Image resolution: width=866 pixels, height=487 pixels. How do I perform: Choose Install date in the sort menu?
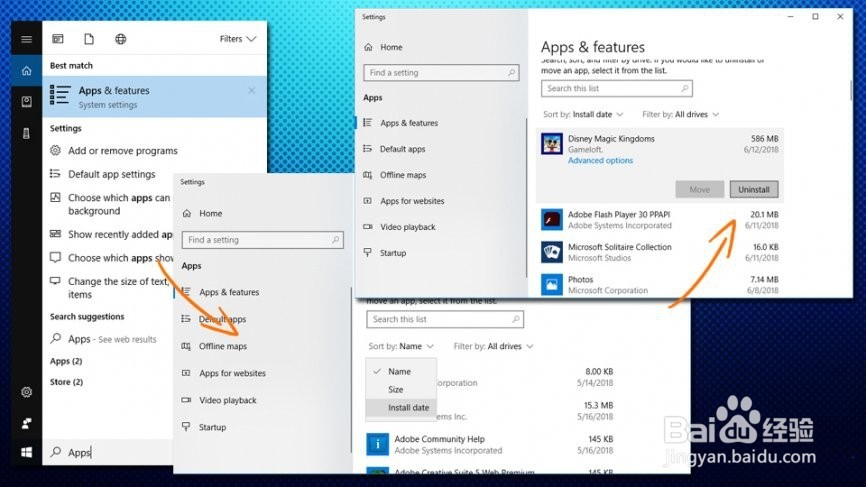pyautogui.click(x=401, y=407)
